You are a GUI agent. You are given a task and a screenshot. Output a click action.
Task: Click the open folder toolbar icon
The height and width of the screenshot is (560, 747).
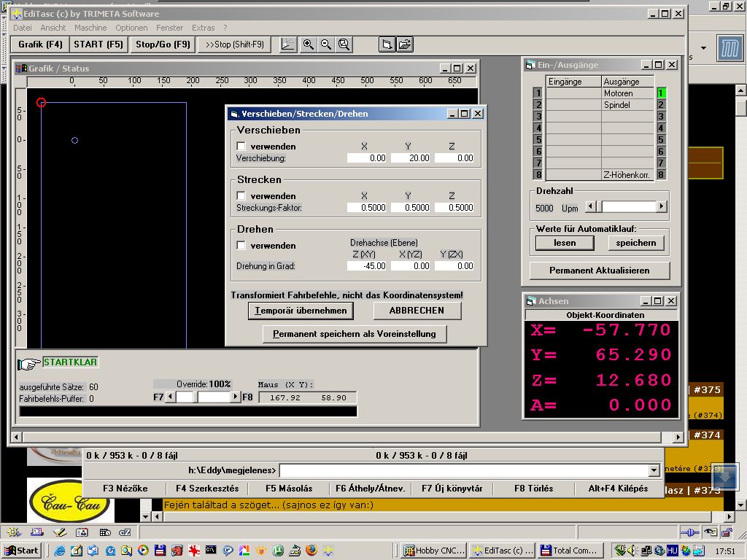(405, 44)
